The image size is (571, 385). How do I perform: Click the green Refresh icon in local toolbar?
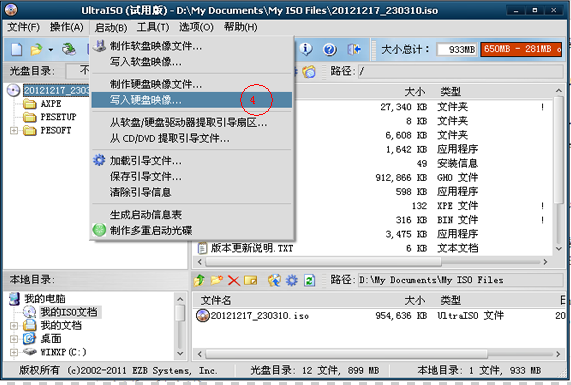310,280
